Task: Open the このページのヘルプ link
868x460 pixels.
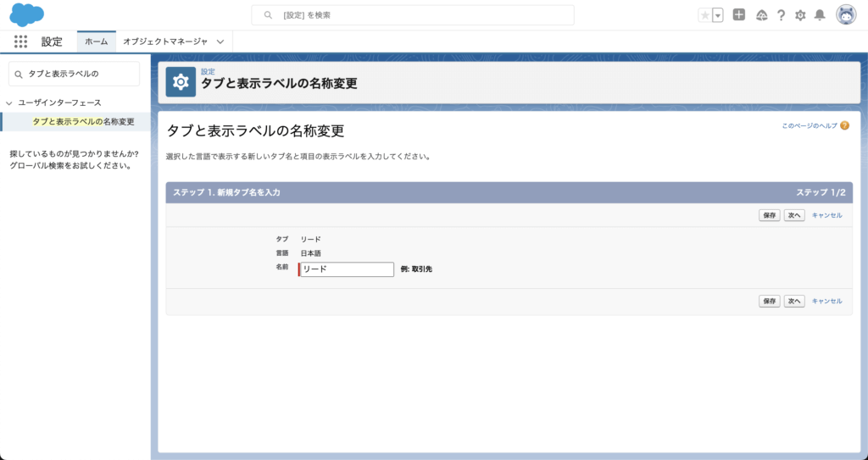Action: coord(810,126)
